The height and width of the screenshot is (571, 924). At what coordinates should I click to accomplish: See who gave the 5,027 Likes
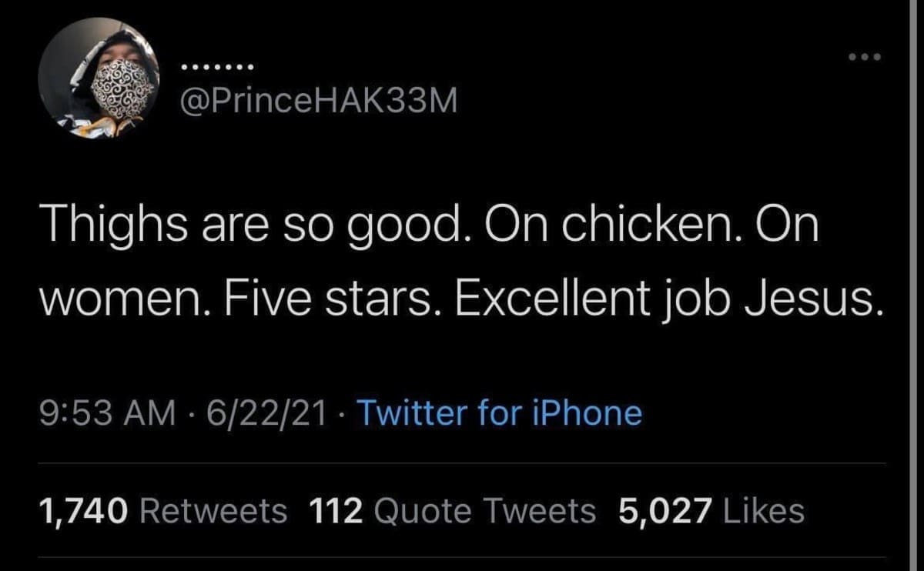pyautogui.click(x=711, y=510)
